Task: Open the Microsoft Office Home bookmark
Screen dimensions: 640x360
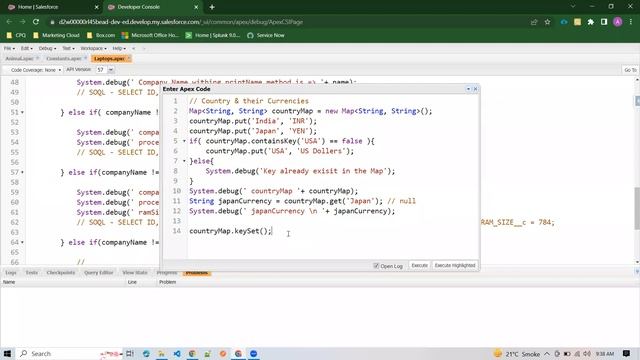Action: click(150, 36)
